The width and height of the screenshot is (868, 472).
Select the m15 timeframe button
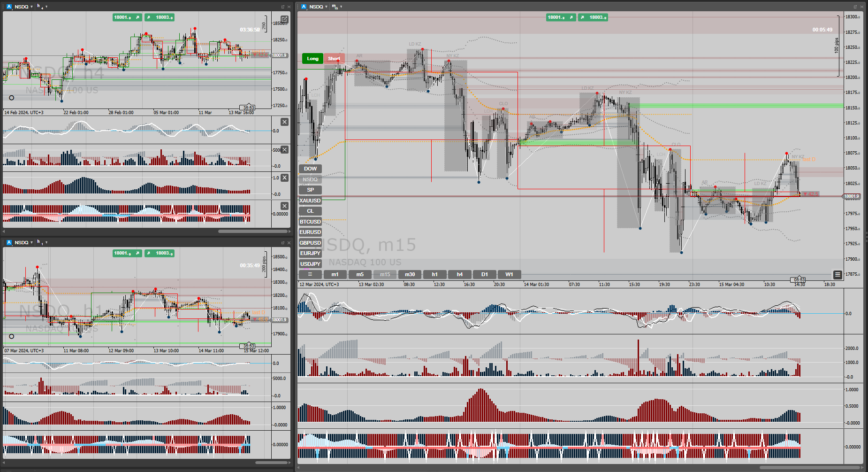coord(385,274)
